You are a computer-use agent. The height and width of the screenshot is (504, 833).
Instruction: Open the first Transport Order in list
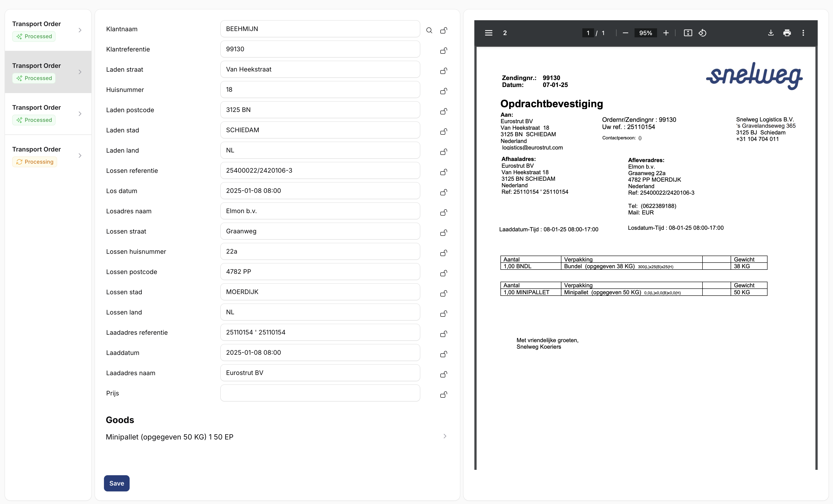(x=48, y=30)
